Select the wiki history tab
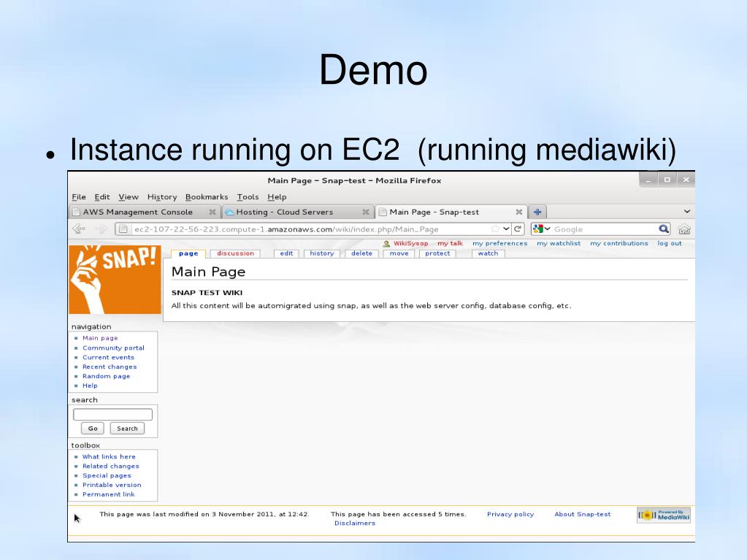The image size is (747, 560). pyautogui.click(x=321, y=253)
